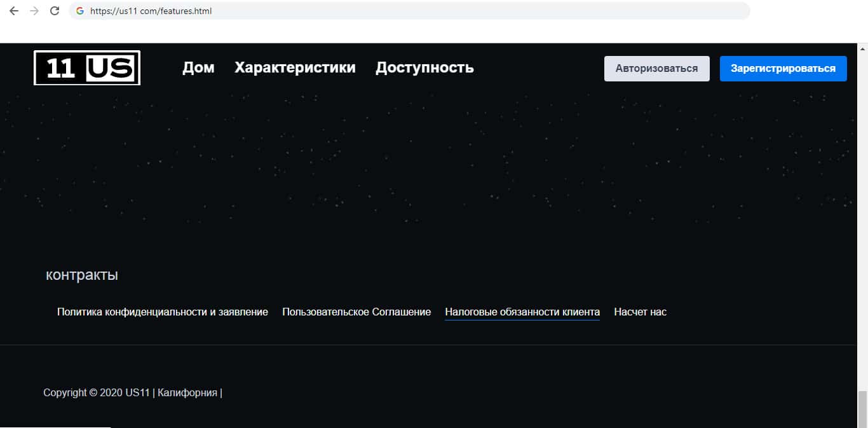
Task: Click the browser back arrow
Action: (x=14, y=11)
